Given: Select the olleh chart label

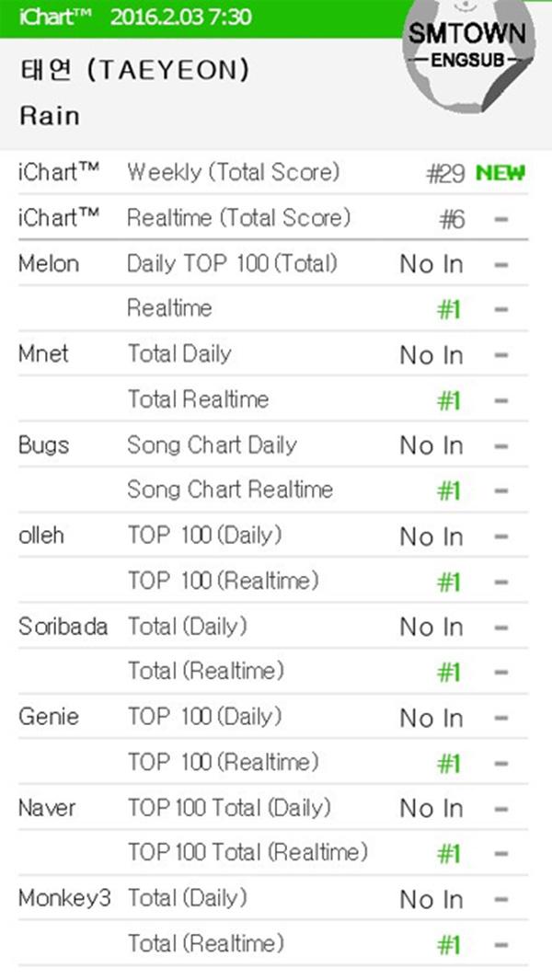Looking at the screenshot, I should pyautogui.click(x=41, y=536).
